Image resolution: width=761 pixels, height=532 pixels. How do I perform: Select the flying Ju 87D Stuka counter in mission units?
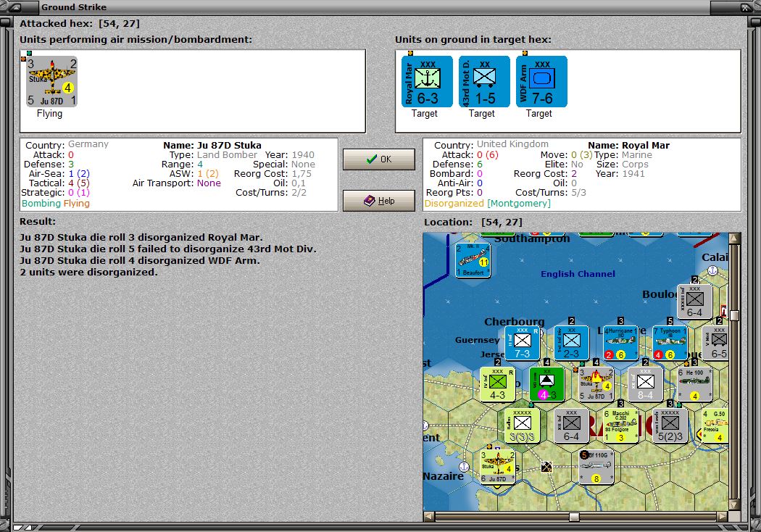(x=52, y=82)
